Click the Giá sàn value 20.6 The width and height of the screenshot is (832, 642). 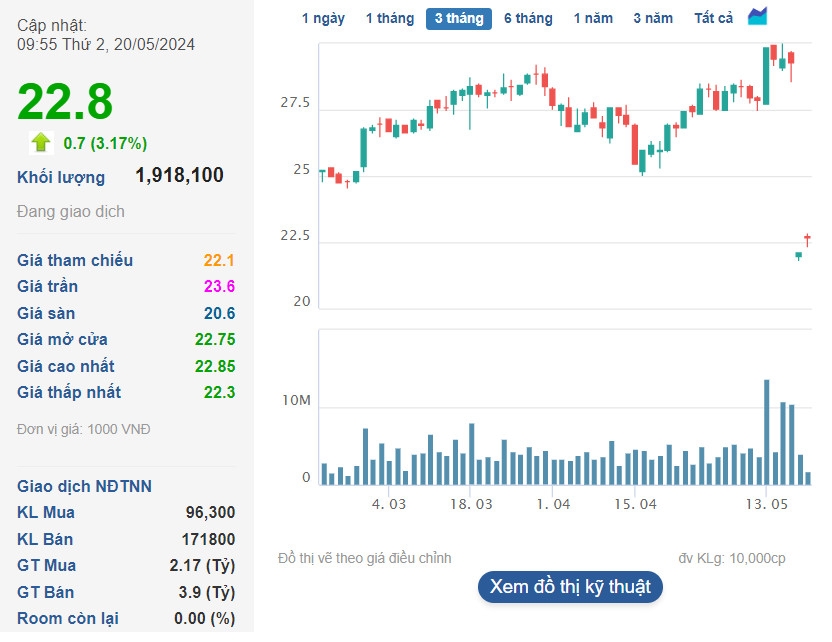tap(219, 314)
